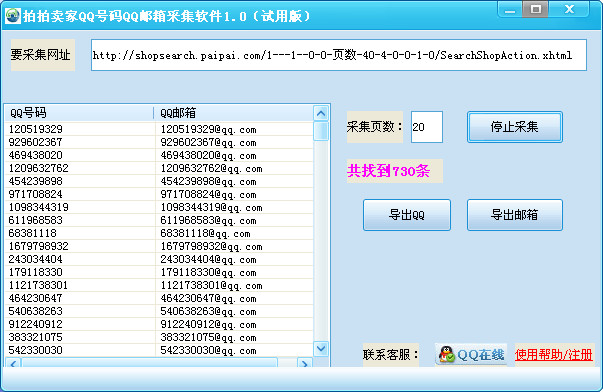Click the down arrow of the list scrollbar
Screen dimensions: 603x392
click(x=321, y=349)
